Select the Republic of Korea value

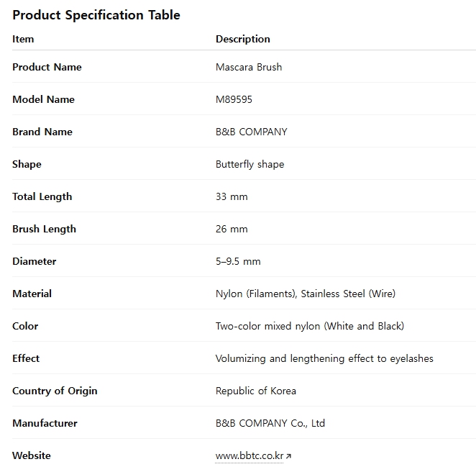pos(255,391)
